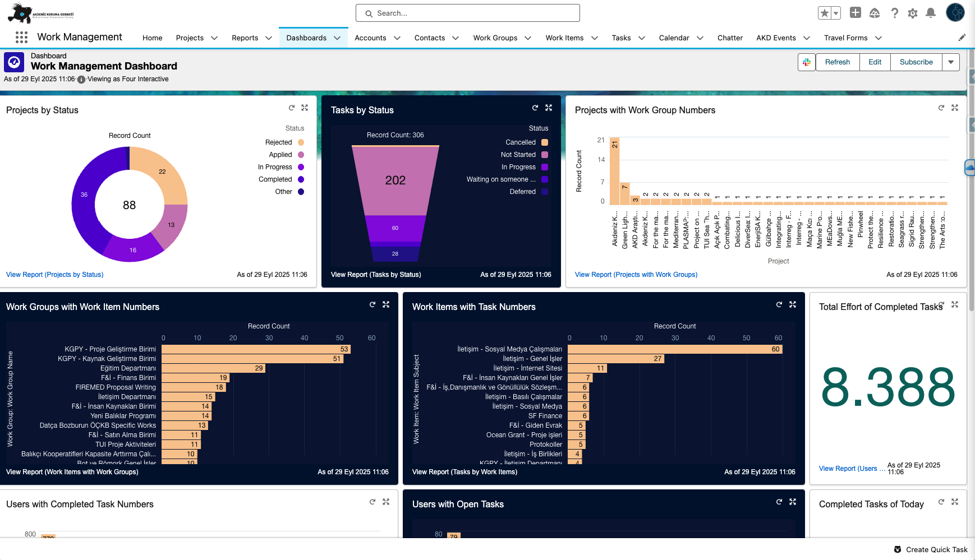Expand the Travel Forms tab chevron menu
975x560 pixels.
pos(879,38)
